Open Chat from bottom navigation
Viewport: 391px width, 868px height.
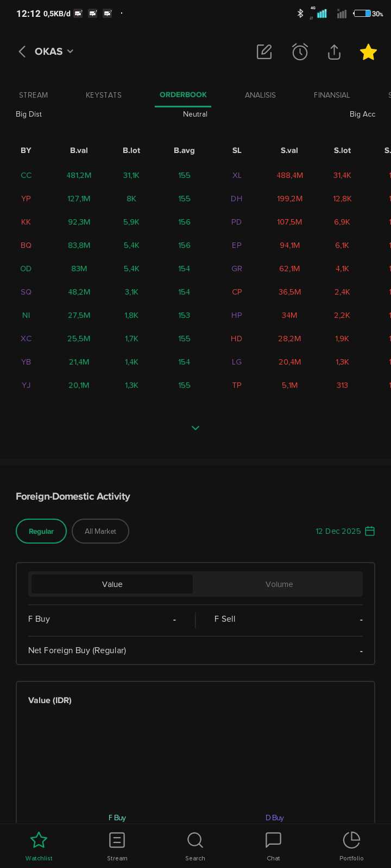coord(273,845)
